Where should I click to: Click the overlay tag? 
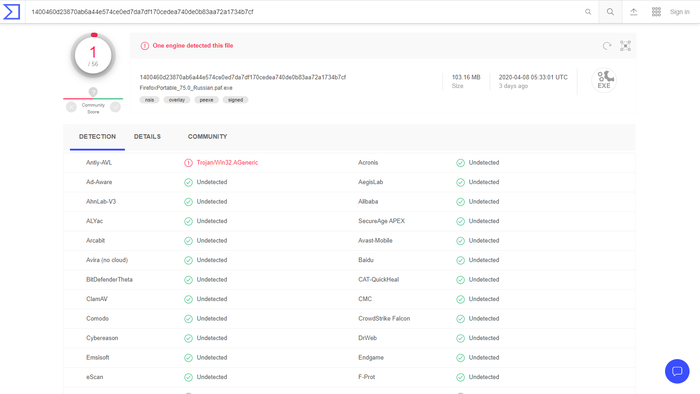tap(177, 100)
